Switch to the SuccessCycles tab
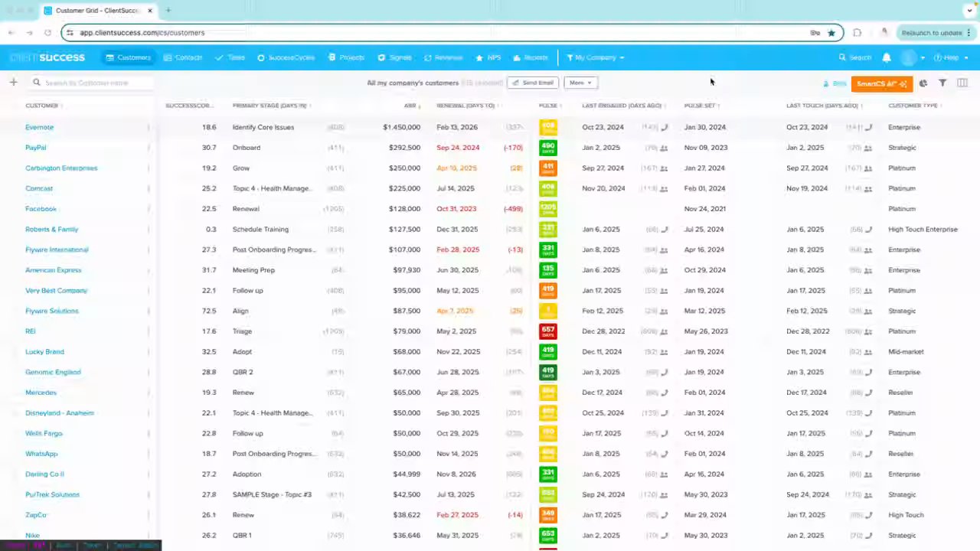The image size is (980, 551). 286,57
